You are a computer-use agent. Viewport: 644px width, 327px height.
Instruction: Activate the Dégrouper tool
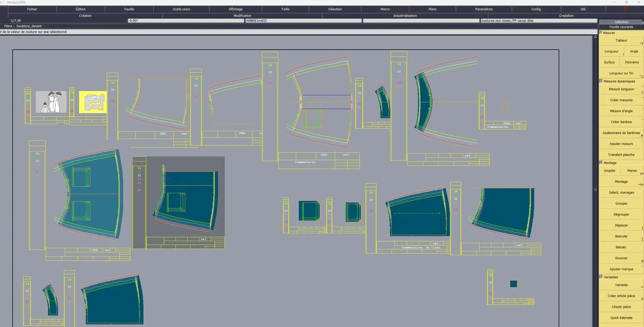(621, 214)
